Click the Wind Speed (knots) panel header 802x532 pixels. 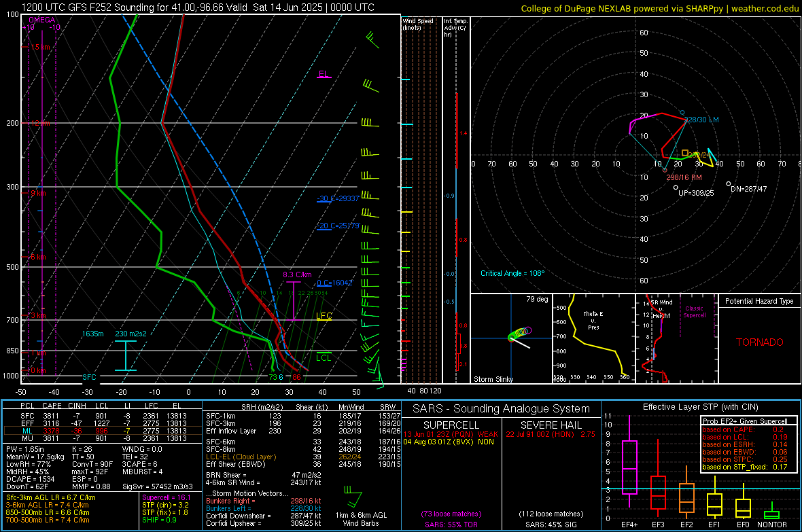[x=418, y=24]
